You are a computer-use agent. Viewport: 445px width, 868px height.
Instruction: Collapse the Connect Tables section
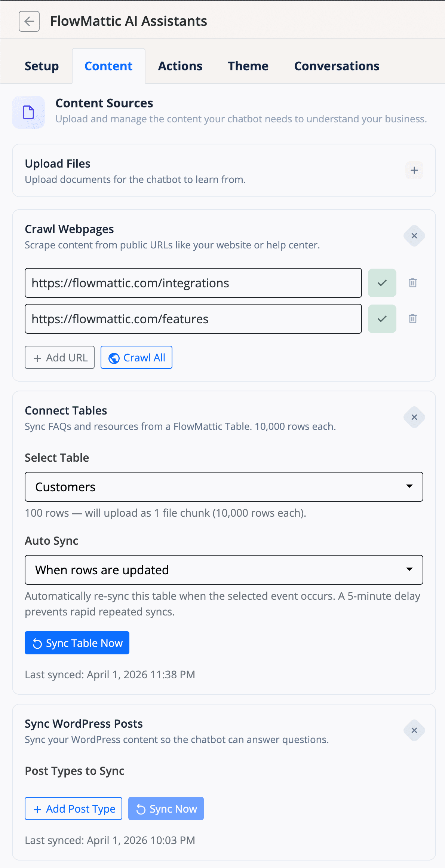(x=414, y=417)
